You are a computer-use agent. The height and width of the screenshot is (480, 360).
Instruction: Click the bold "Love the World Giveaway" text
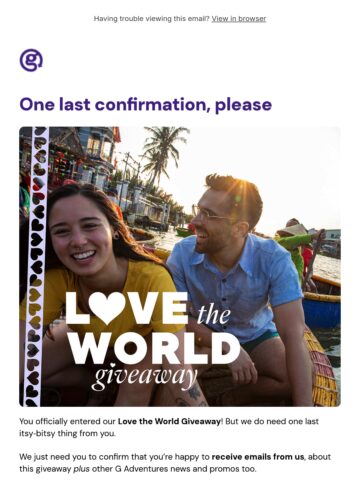click(x=169, y=421)
